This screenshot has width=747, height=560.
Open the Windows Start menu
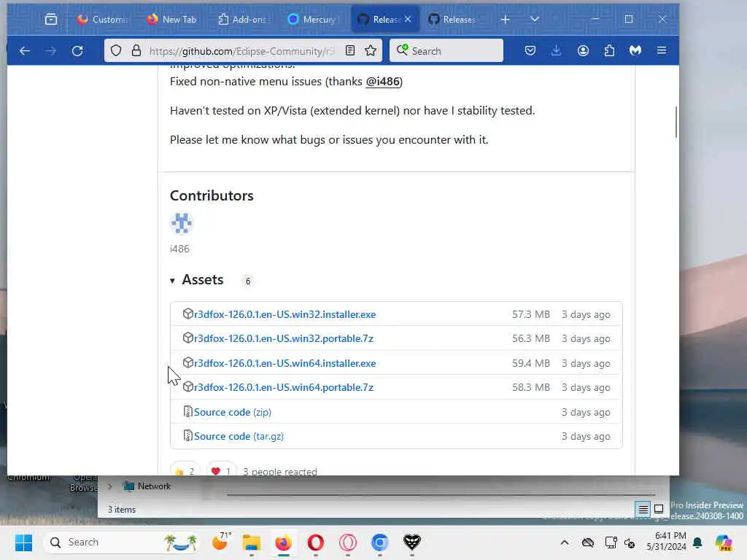click(23, 542)
